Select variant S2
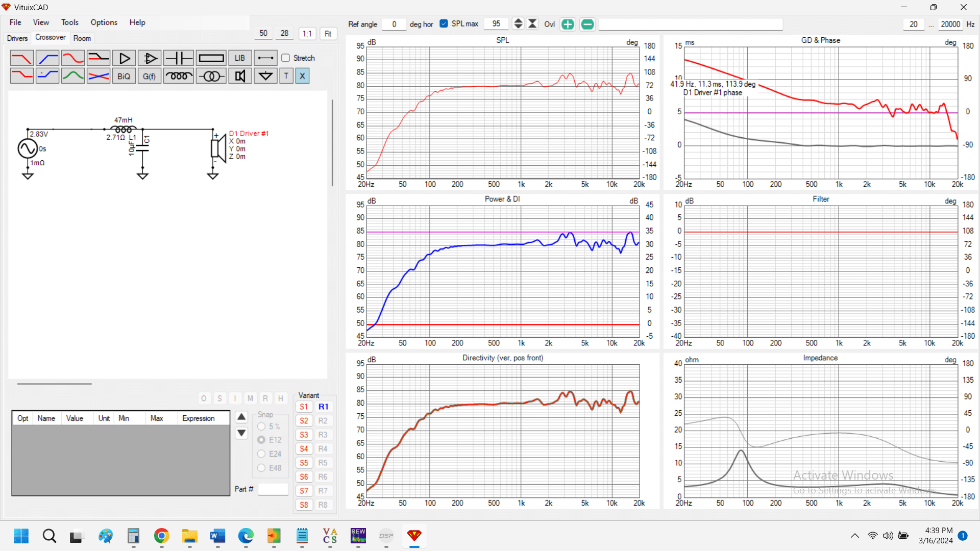The image size is (980, 551). (x=304, y=421)
